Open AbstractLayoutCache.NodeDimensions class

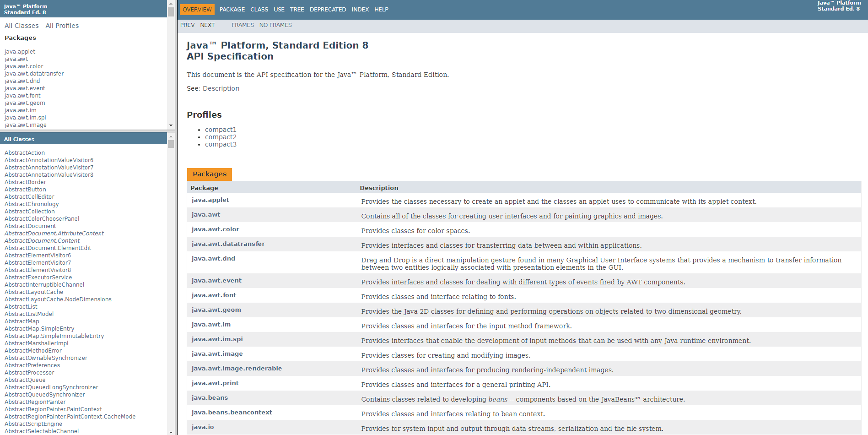pyautogui.click(x=58, y=299)
